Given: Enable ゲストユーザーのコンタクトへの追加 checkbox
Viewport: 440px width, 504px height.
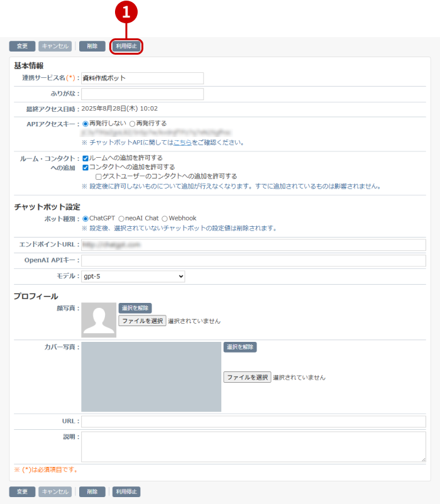Looking at the screenshot, I should [x=99, y=177].
